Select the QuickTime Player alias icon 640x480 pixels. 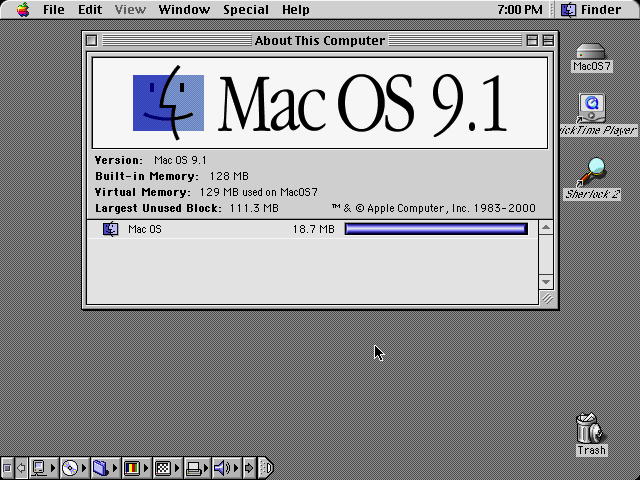(x=591, y=108)
